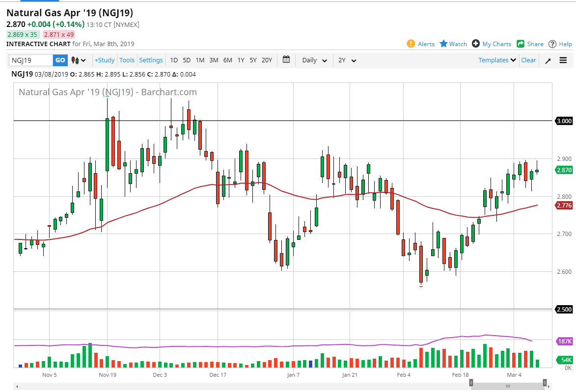This screenshot has width=576, height=392.
Task: Open the calendar date picker icon
Action: [x=286, y=60]
